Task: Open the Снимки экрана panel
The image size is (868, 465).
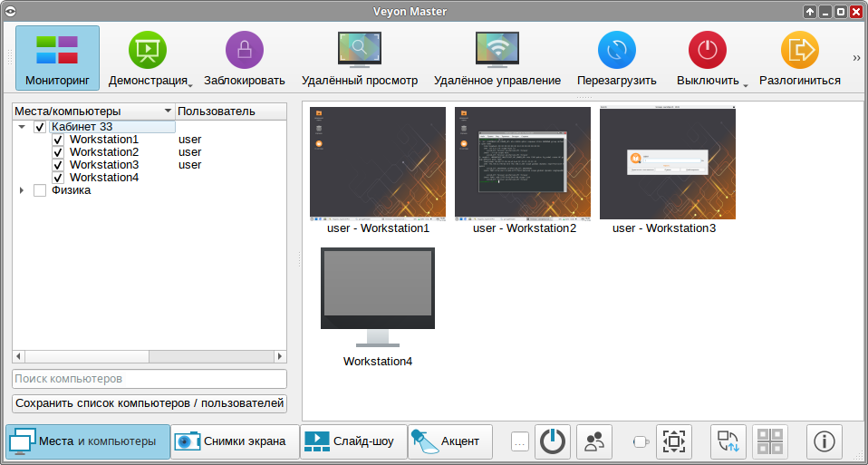Action: (235, 441)
